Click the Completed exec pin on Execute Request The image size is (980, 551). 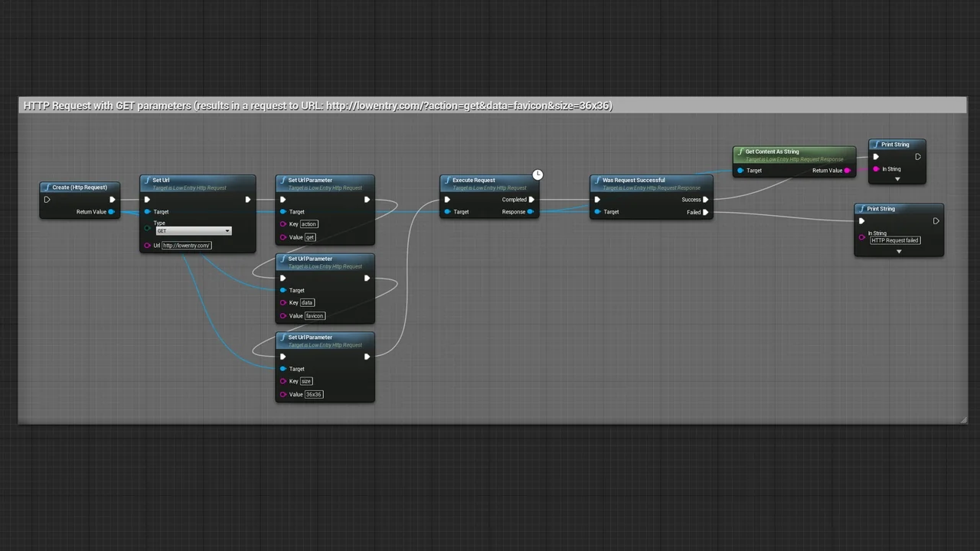[531, 200]
